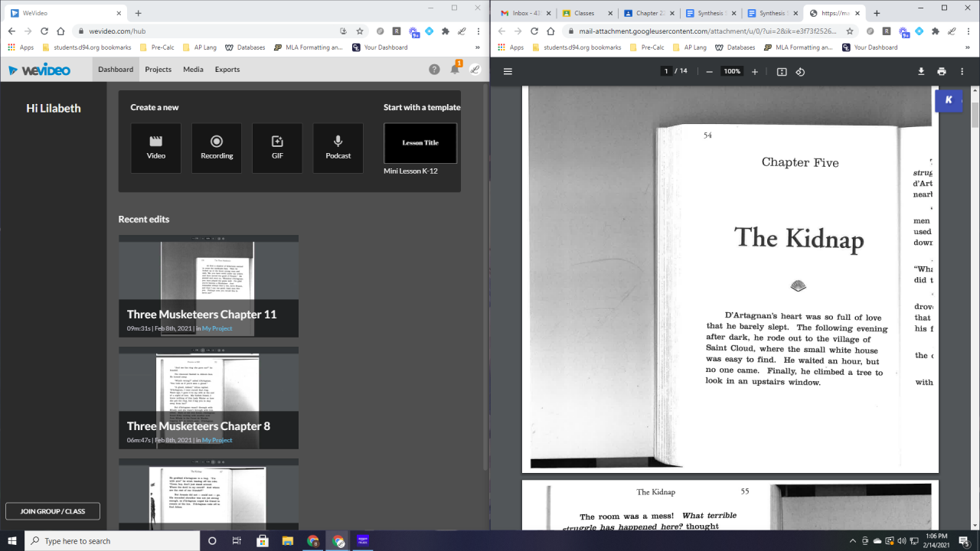
Task: Create a new Video project
Action: (156, 148)
